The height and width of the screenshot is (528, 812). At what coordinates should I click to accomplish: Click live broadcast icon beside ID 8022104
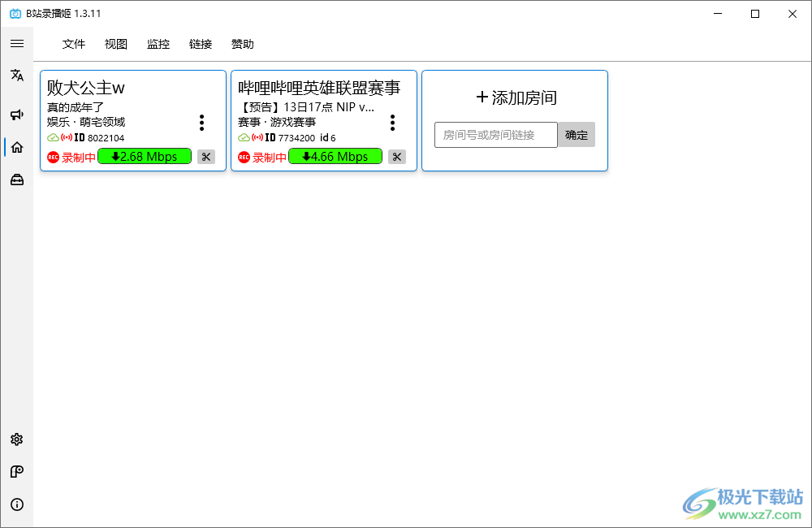(x=67, y=137)
